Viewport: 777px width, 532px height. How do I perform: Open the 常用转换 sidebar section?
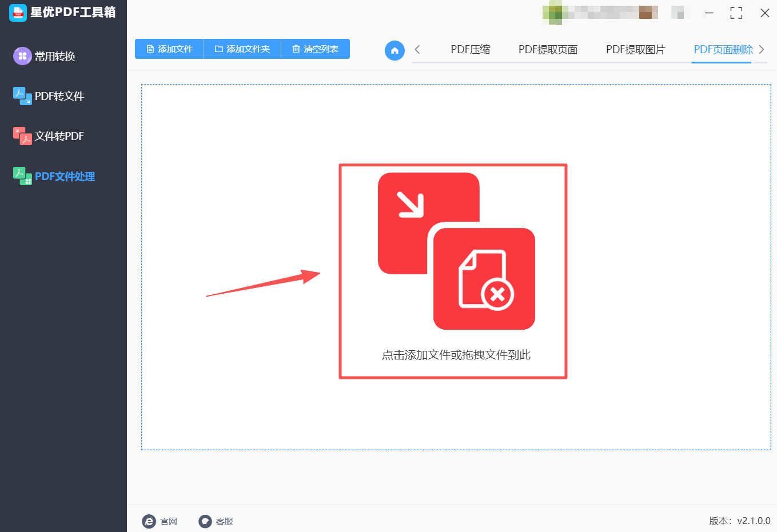coord(45,56)
